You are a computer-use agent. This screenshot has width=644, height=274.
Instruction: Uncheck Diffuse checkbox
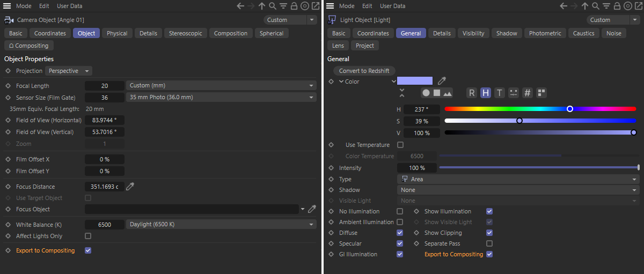pos(400,233)
